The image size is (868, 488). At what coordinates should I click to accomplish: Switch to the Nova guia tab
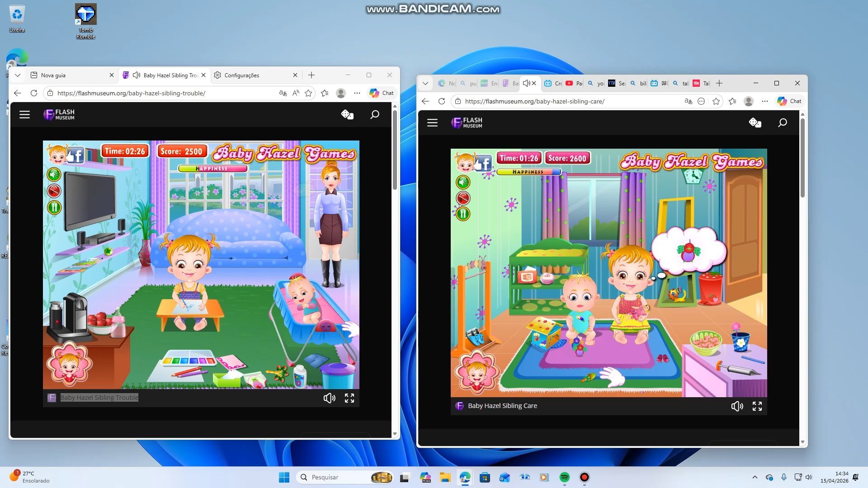coord(53,75)
